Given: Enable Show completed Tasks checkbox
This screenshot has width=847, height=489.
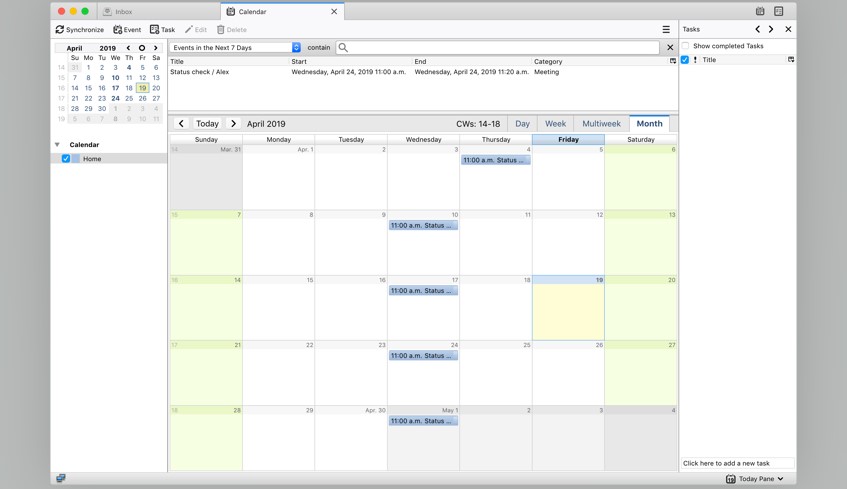Looking at the screenshot, I should pyautogui.click(x=685, y=46).
